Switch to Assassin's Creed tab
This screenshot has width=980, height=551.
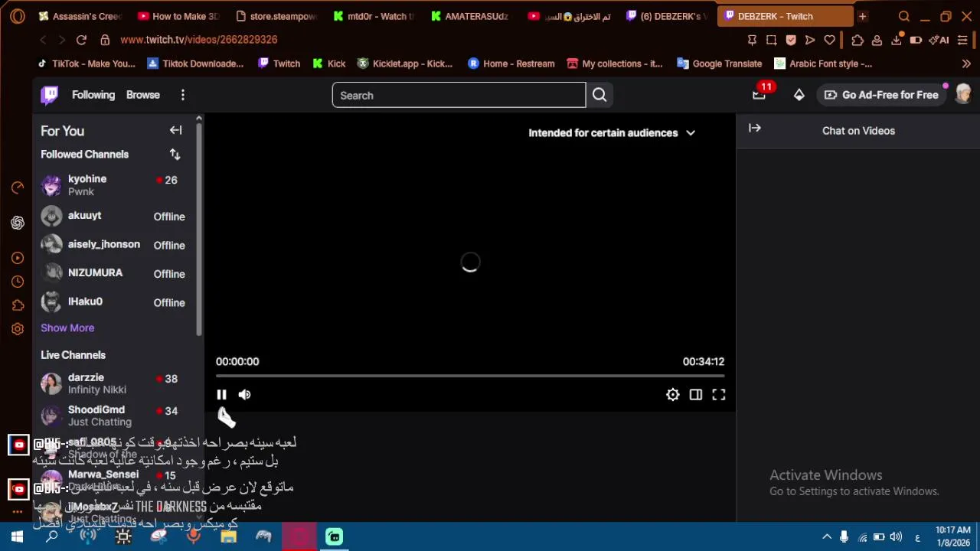(80, 16)
